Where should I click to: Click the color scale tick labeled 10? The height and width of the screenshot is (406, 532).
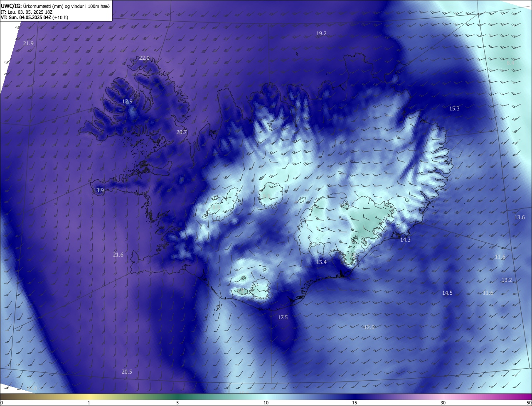click(x=266, y=403)
